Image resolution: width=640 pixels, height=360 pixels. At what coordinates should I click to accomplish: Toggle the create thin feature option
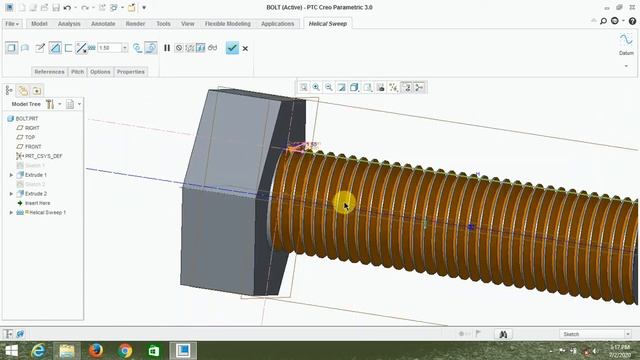coord(68,48)
